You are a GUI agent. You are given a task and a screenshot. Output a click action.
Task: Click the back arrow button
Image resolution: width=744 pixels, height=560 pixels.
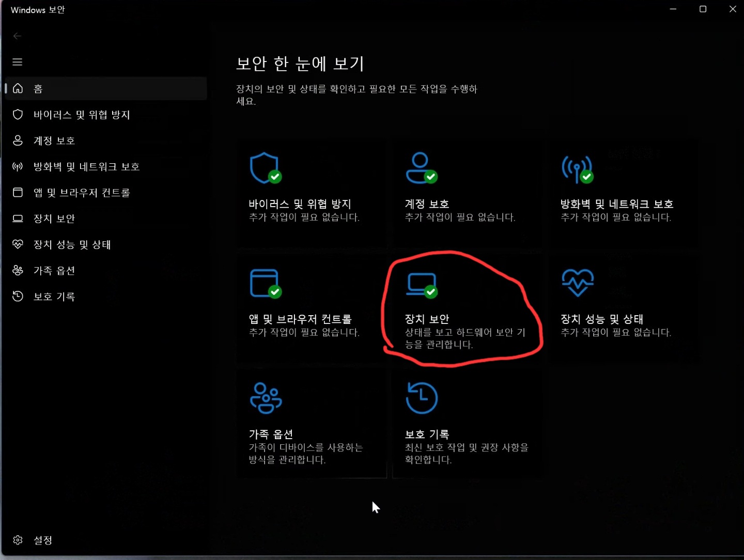[x=18, y=36]
